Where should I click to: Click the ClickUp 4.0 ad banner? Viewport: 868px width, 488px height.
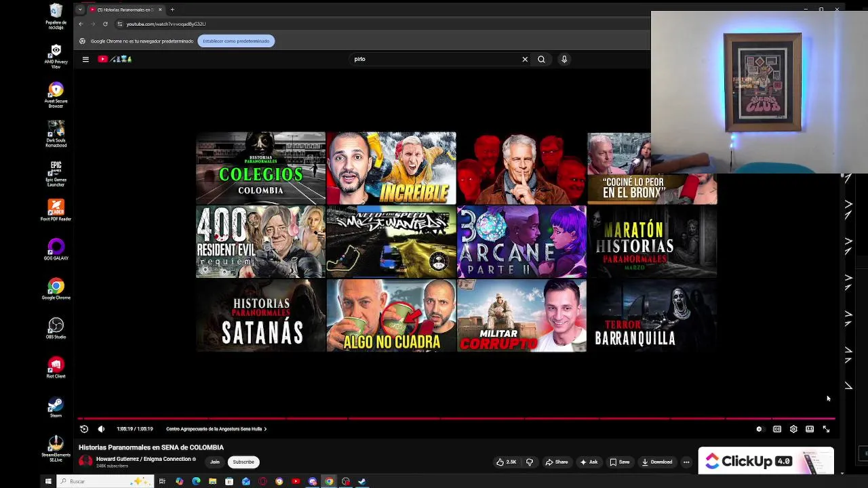[766, 461]
